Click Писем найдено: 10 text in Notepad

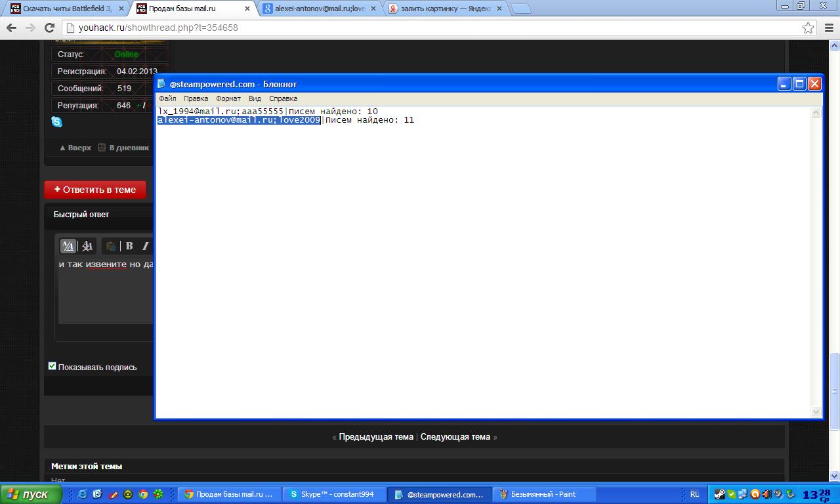(333, 112)
